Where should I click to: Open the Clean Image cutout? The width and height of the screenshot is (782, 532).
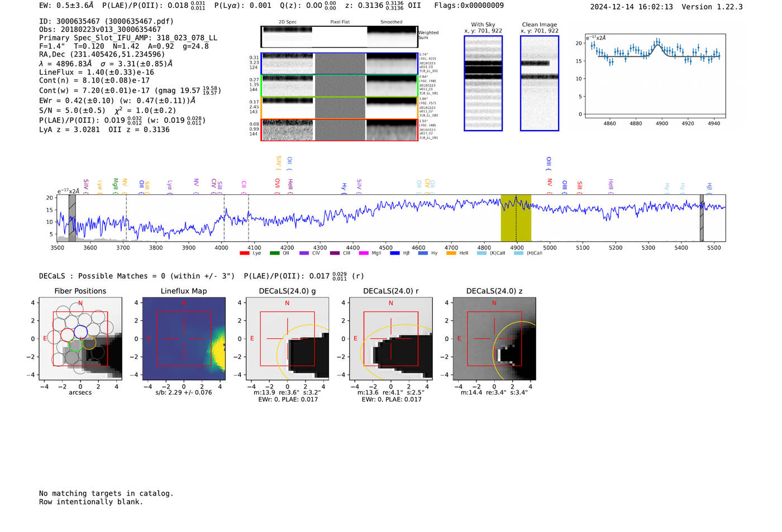click(540, 83)
